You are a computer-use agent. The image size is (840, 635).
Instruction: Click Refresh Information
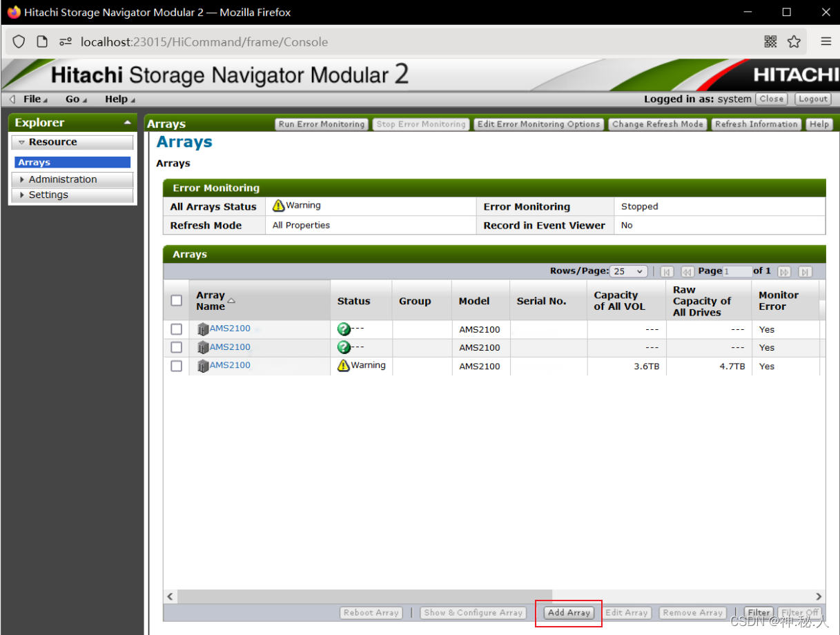756,124
